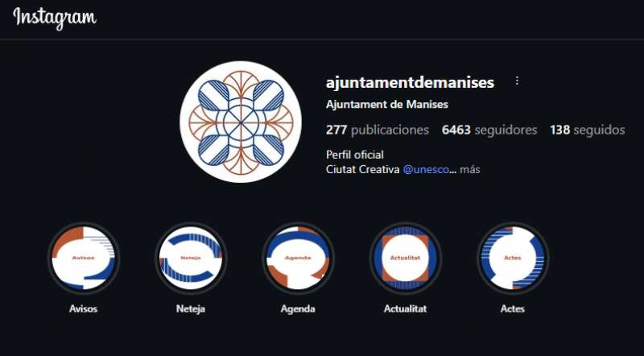Click the 'Perfil oficial' bio line

pyautogui.click(x=355, y=155)
